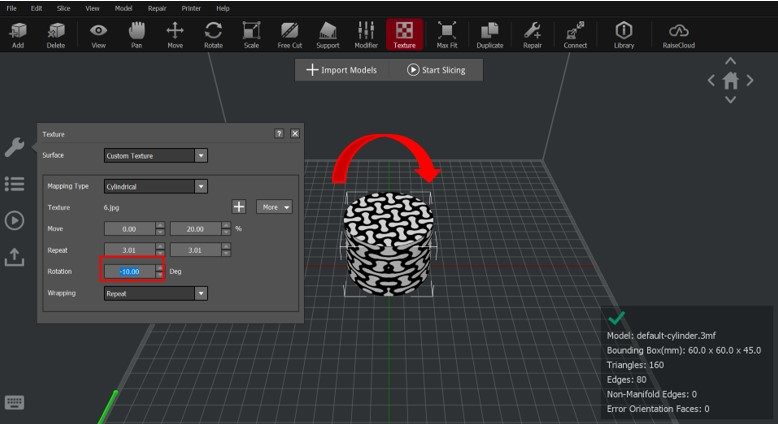The image size is (778, 424).
Task: Open the Printer menu
Action: click(x=191, y=8)
